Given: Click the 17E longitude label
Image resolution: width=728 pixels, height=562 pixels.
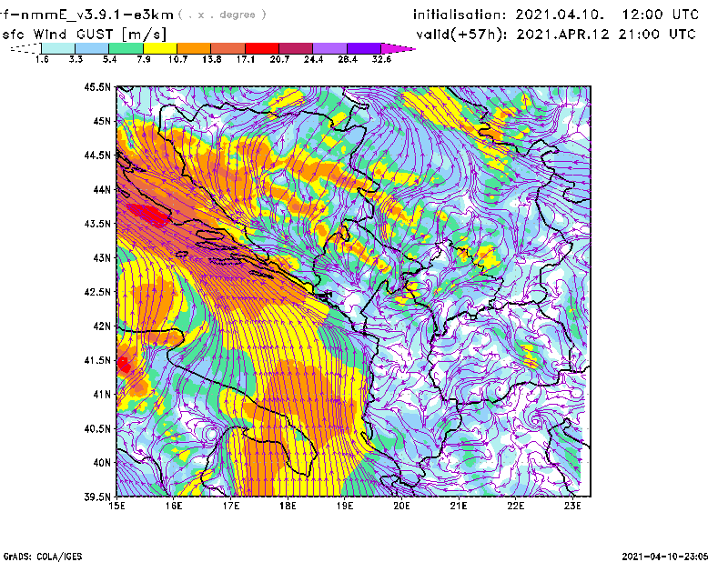Looking at the screenshot, I should pos(231,506).
